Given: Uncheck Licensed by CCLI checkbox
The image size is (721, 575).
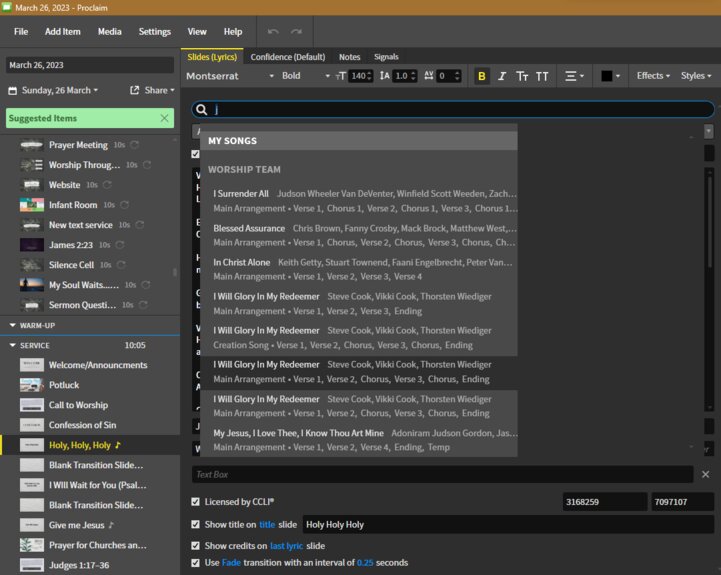Looking at the screenshot, I should 196,502.
